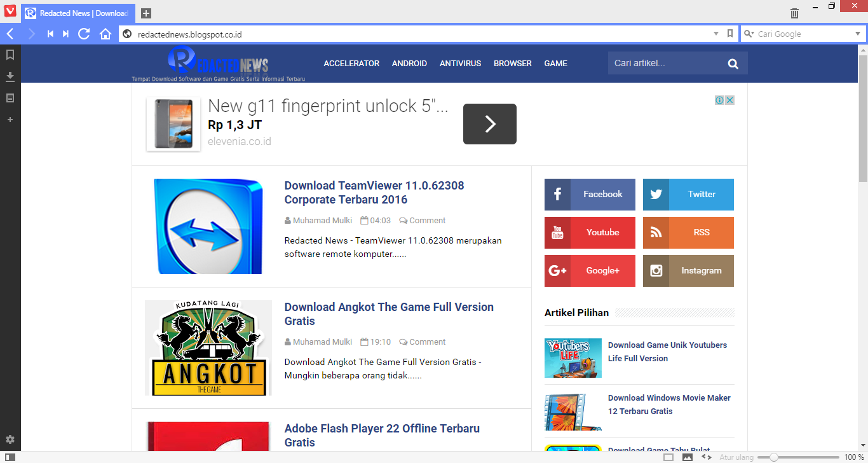
Task: Open the Google+ social button
Action: (590, 271)
